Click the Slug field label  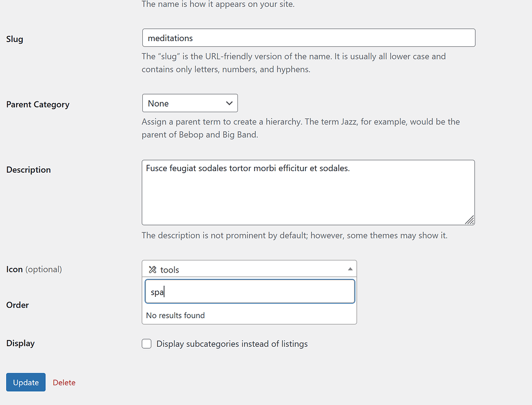(15, 39)
